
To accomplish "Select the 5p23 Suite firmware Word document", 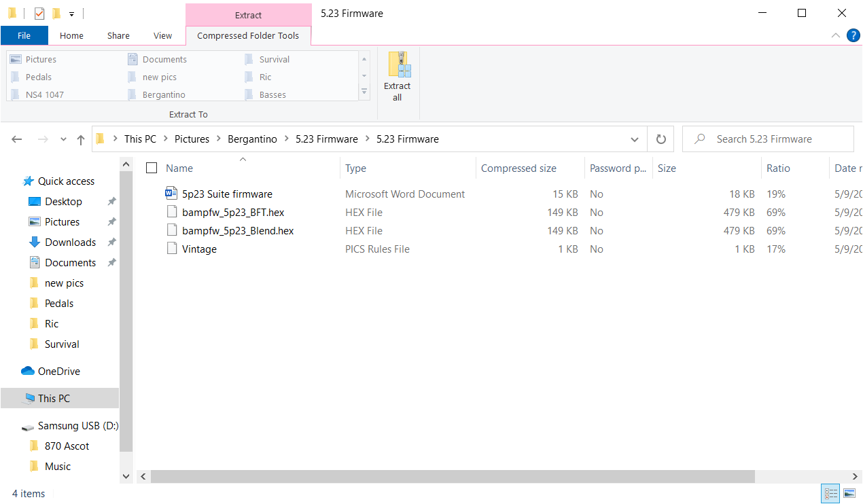I will point(227,194).
